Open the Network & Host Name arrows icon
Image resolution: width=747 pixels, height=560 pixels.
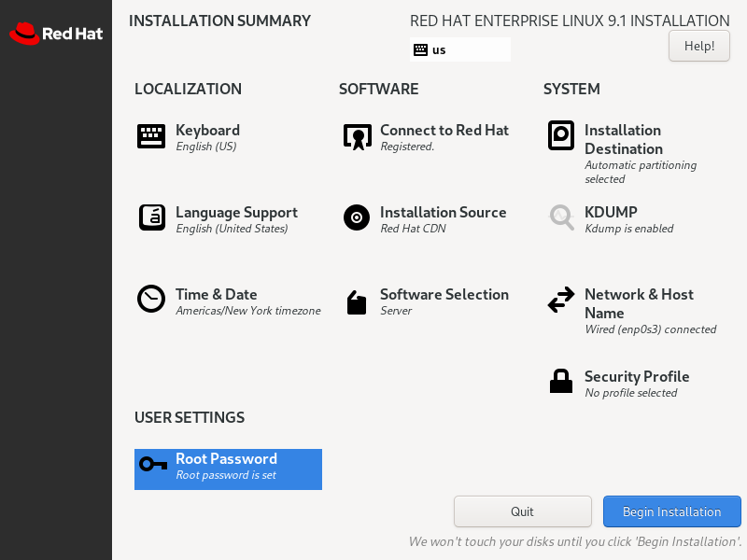[x=561, y=300]
